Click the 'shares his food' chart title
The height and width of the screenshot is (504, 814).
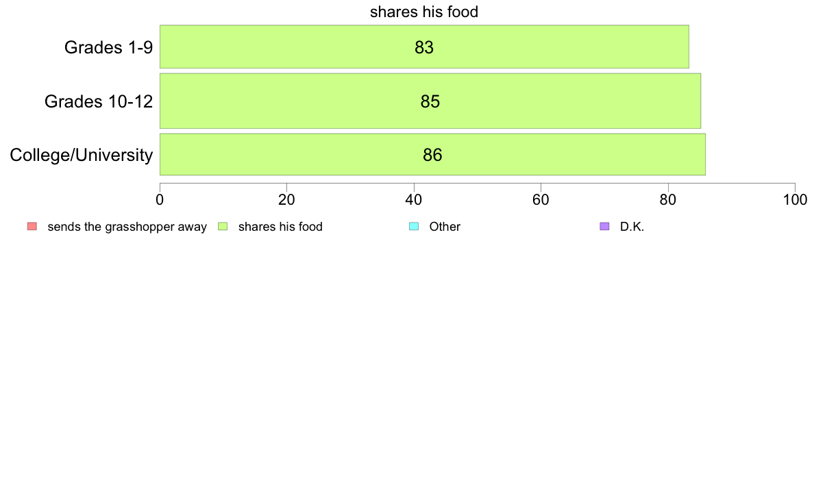coord(424,12)
